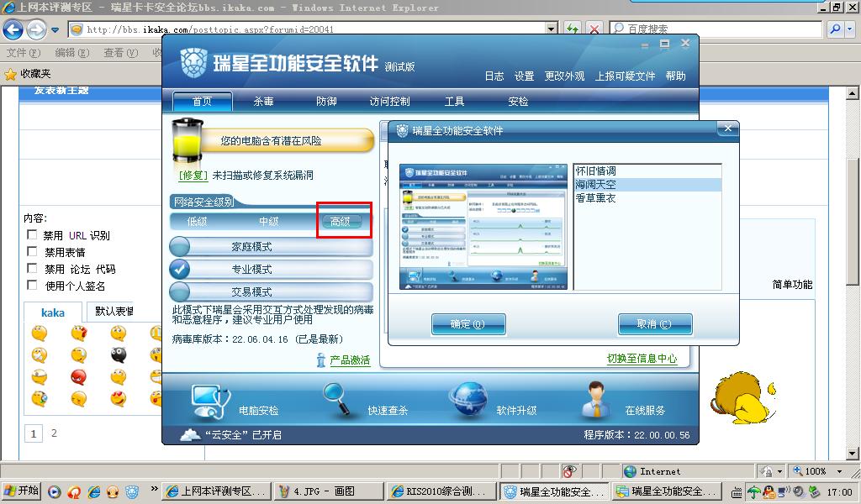
Task: Open 收藏夹 favorites star button
Action: [28, 73]
